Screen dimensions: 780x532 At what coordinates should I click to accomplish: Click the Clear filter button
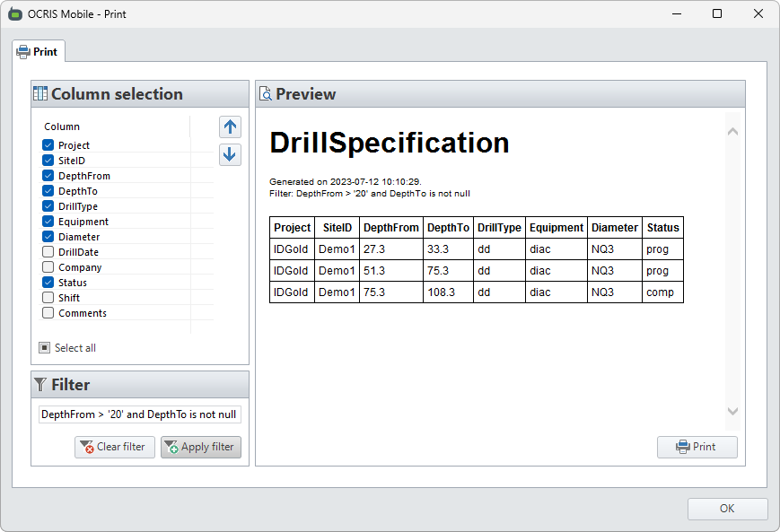[x=114, y=447]
